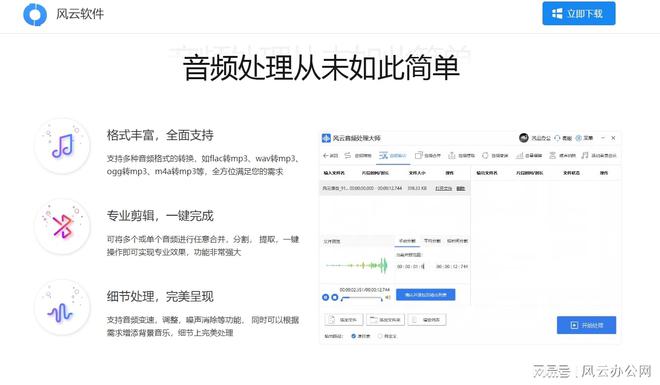Viewport: 660px width, 385px height.
Task: Click the 添加文件 add file button
Action: click(344, 320)
